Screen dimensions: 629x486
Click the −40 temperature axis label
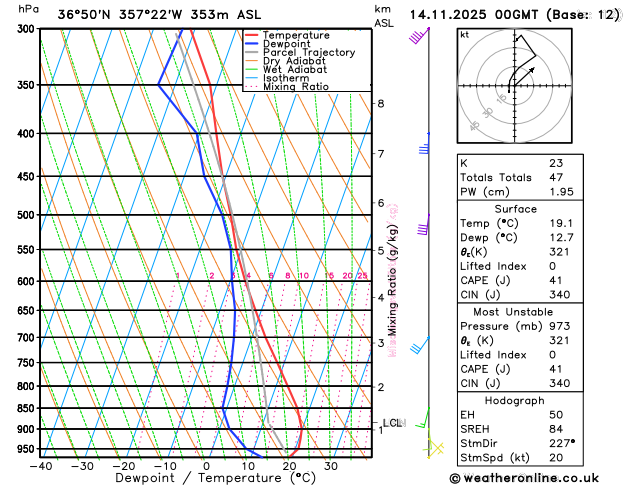click(41, 466)
